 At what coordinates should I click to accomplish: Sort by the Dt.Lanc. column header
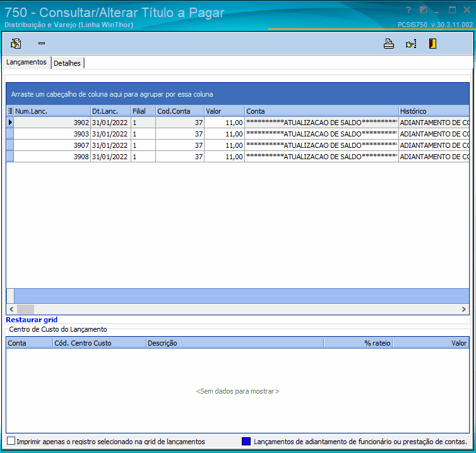tap(111, 111)
